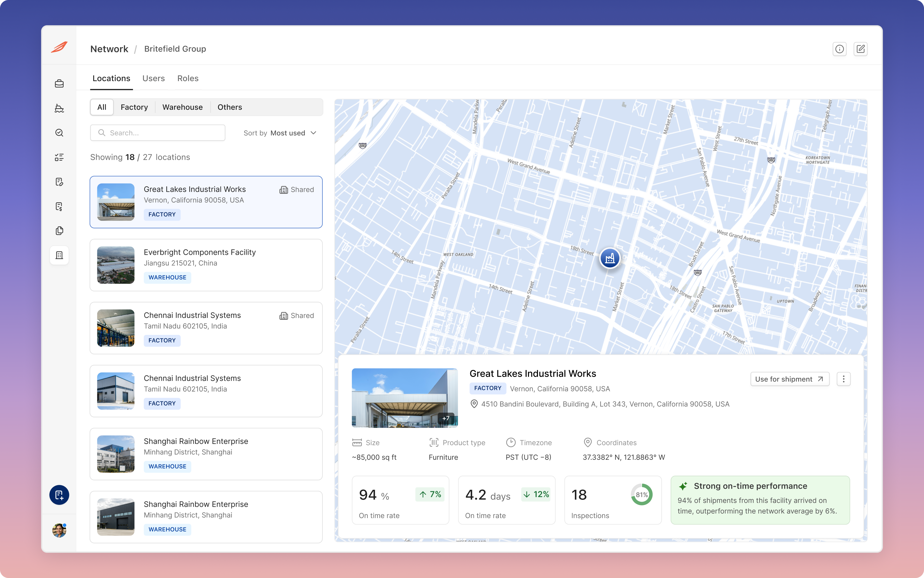924x578 pixels.
Task: Click the Shared icon on Great Lakes card
Action: [x=283, y=190]
